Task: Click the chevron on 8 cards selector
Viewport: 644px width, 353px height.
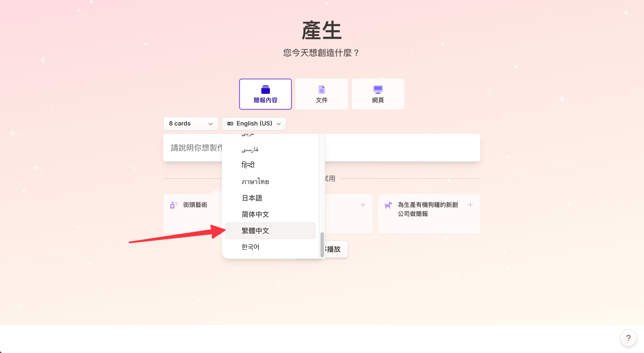Action: [x=211, y=124]
